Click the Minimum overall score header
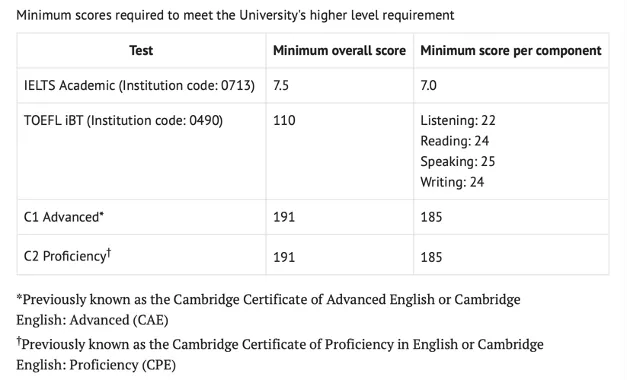The image size is (628, 380). tap(339, 50)
